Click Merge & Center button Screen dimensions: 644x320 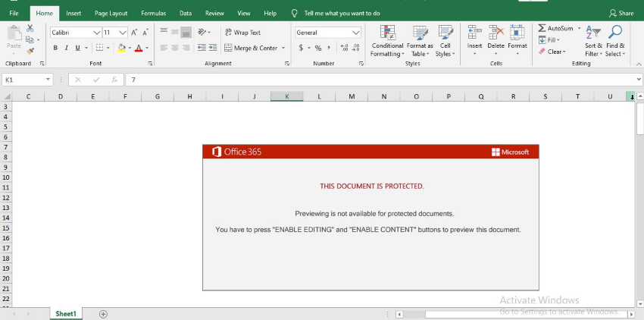251,48
